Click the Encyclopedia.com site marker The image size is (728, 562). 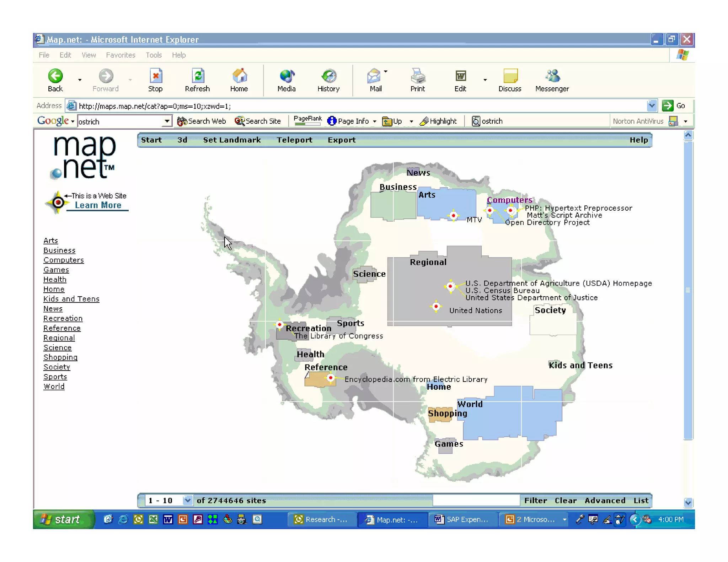click(x=331, y=378)
